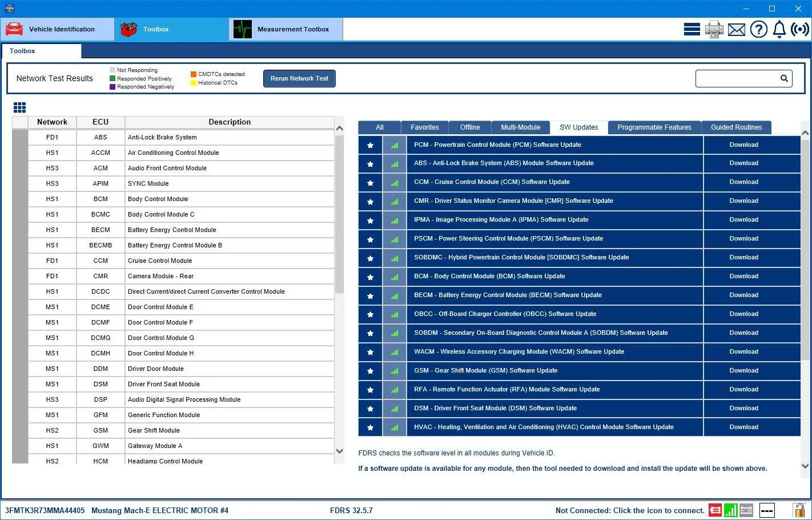Viewport: 812px width, 520px height.
Task: Click Rerun Network Test button
Action: 299,78
